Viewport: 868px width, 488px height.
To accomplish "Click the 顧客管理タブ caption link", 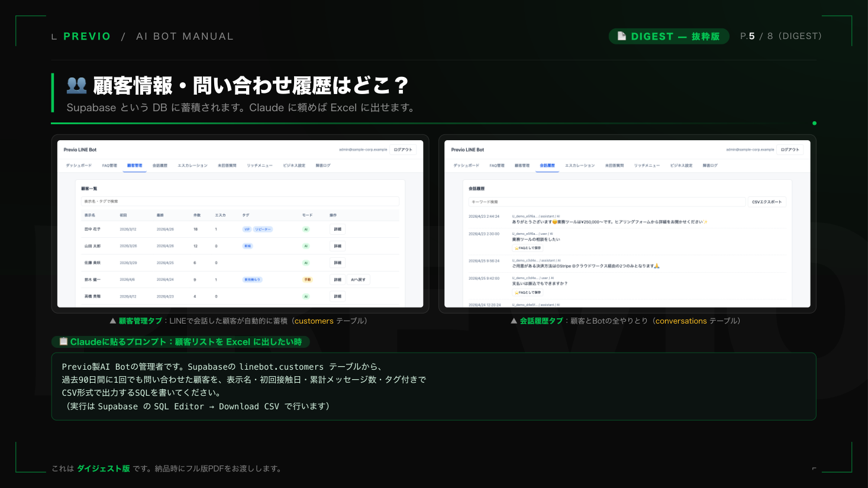I will [140, 321].
